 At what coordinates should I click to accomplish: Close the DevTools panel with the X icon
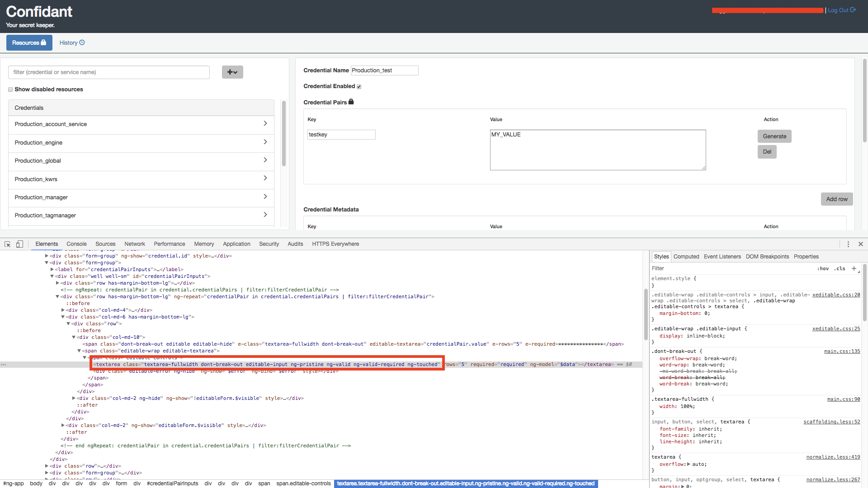coord(861,244)
